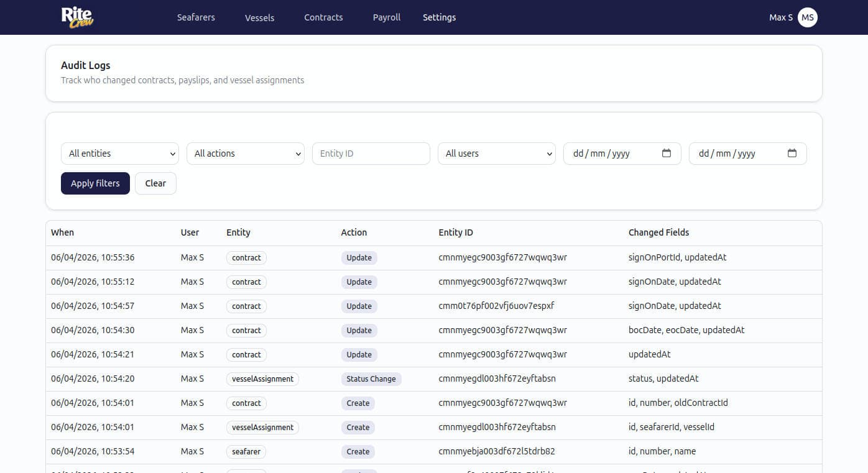Open the Payroll section
Screen dimensions: 868x473
click(386, 17)
